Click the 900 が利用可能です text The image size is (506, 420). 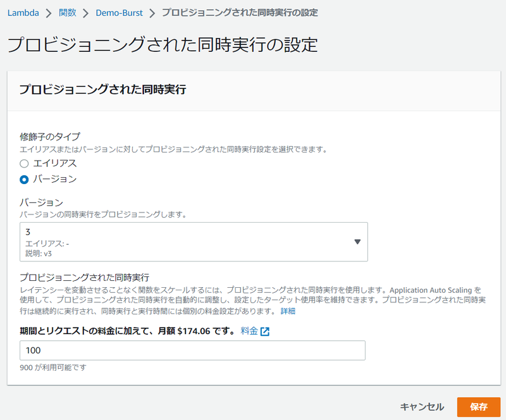click(x=53, y=367)
